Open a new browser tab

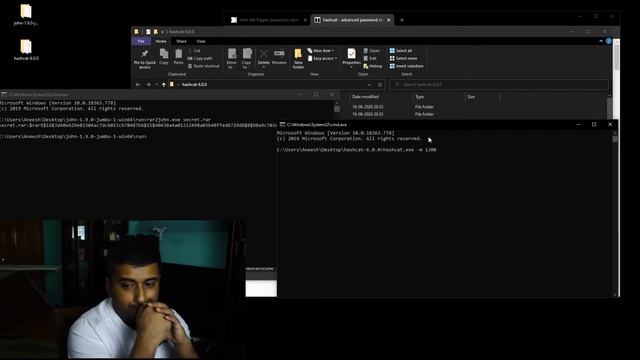pyautogui.click(x=402, y=20)
